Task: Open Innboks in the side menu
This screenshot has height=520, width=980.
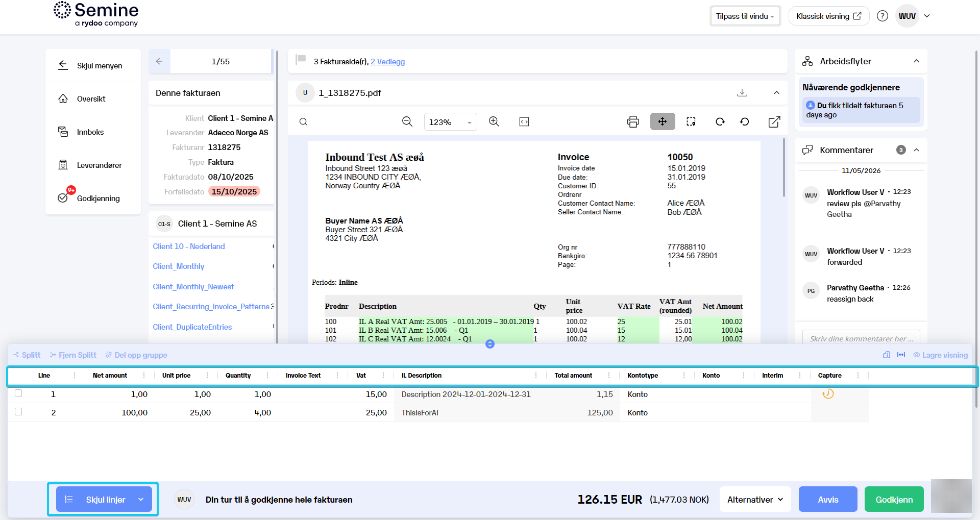Action: (x=90, y=132)
